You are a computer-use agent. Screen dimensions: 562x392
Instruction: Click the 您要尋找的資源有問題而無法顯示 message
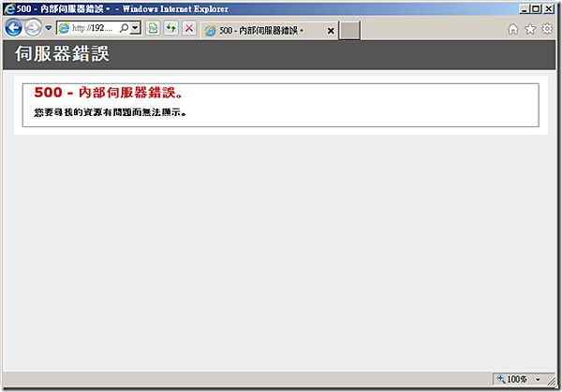pos(110,112)
